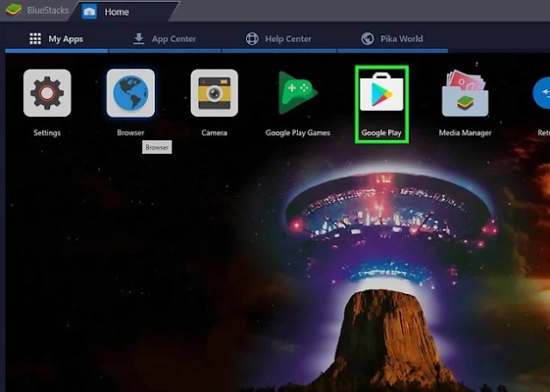Screen dimensions: 550x392
Task: Click the gray Browser tooltip
Action: 157,147
